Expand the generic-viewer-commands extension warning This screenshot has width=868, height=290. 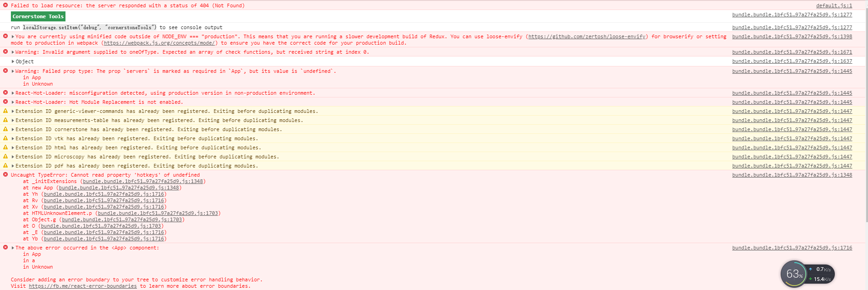(x=13, y=111)
